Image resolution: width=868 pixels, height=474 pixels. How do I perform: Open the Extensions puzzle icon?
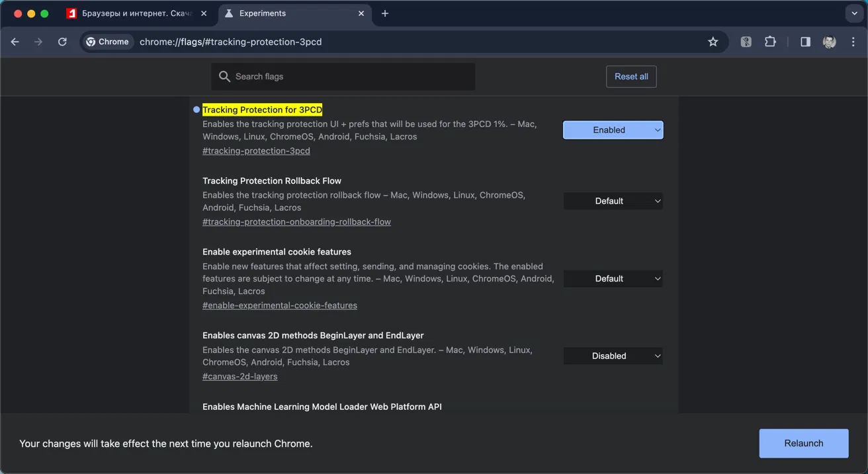pyautogui.click(x=770, y=42)
